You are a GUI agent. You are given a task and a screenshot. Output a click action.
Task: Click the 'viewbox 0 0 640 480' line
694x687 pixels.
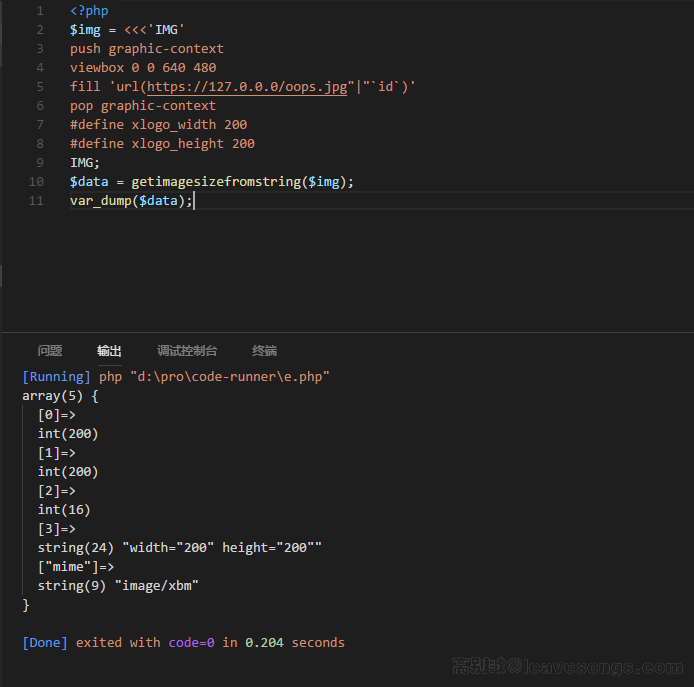click(143, 68)
